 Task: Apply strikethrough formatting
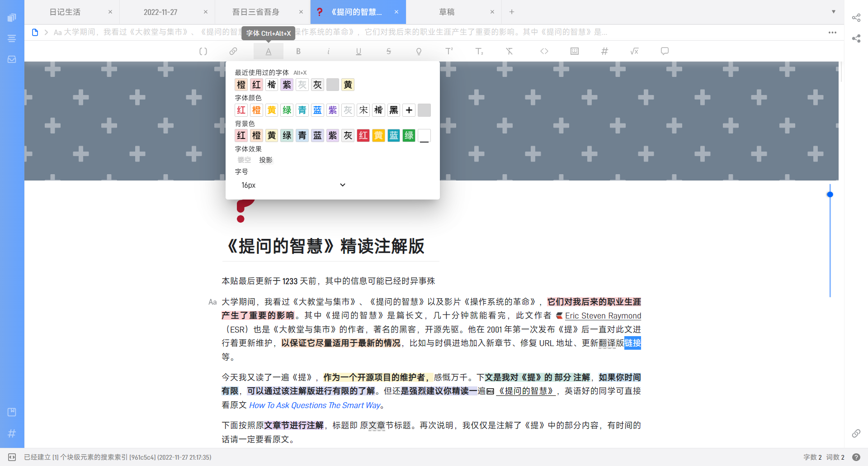388,51
